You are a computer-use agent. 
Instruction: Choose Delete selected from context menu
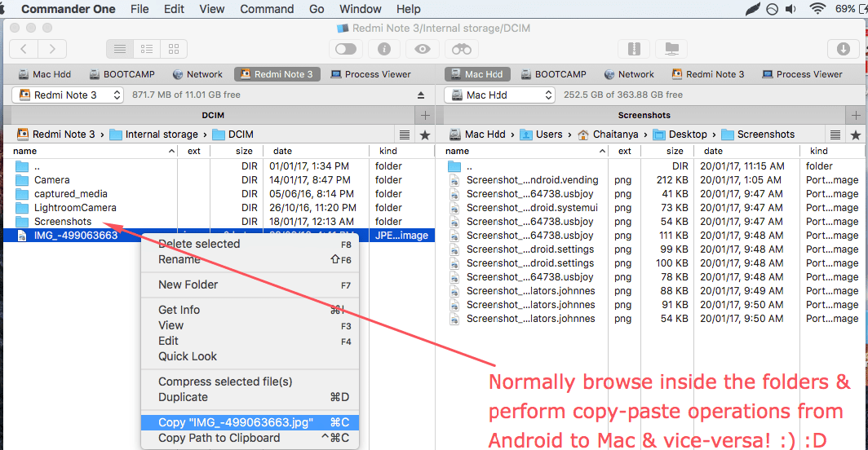[250, 244]
